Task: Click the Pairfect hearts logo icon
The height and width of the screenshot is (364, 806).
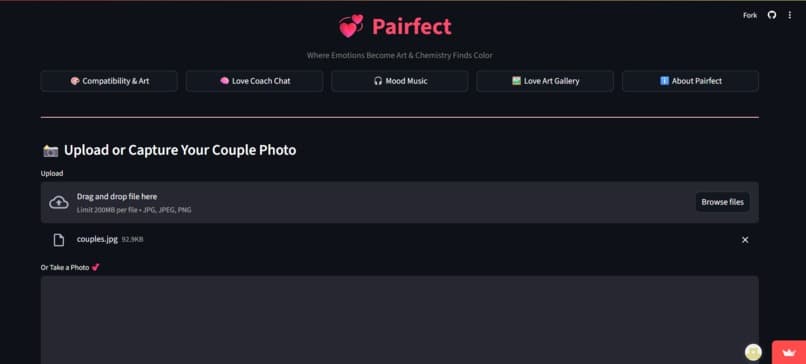Action: pos(351,26)
